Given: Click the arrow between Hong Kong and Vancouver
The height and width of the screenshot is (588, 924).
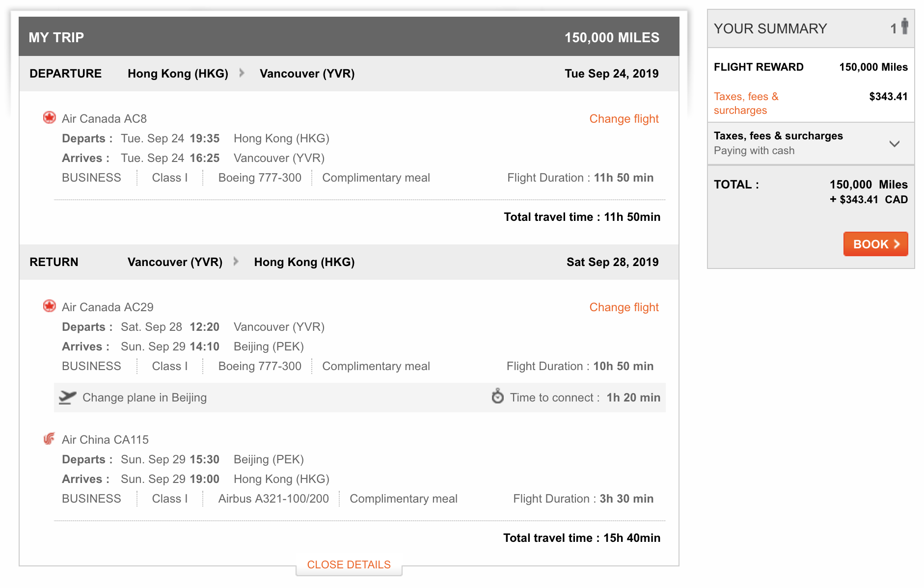Looking at the screenshot, I should click(x=242, y=73).
